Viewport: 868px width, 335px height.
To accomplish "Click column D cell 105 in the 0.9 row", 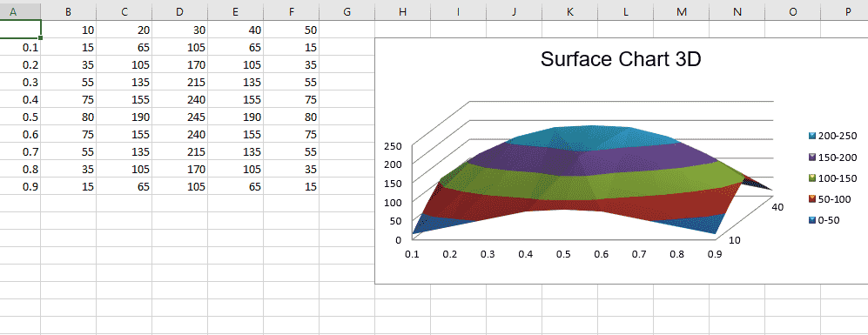I will tap(179, 186).
